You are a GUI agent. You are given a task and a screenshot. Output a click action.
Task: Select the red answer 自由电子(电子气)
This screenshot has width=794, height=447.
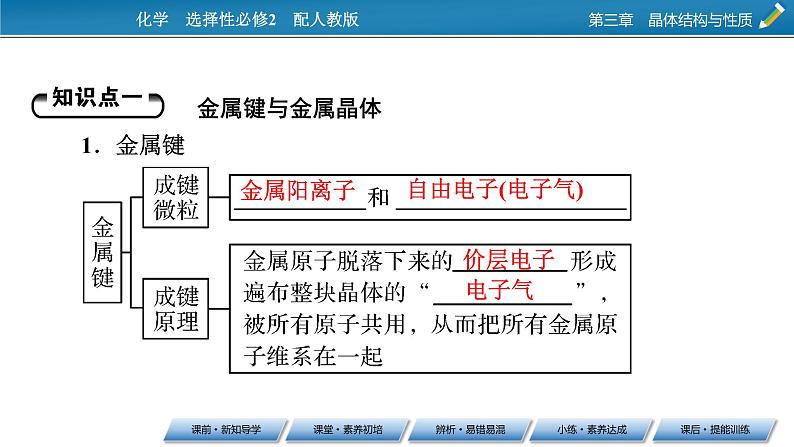pos(509,190)
